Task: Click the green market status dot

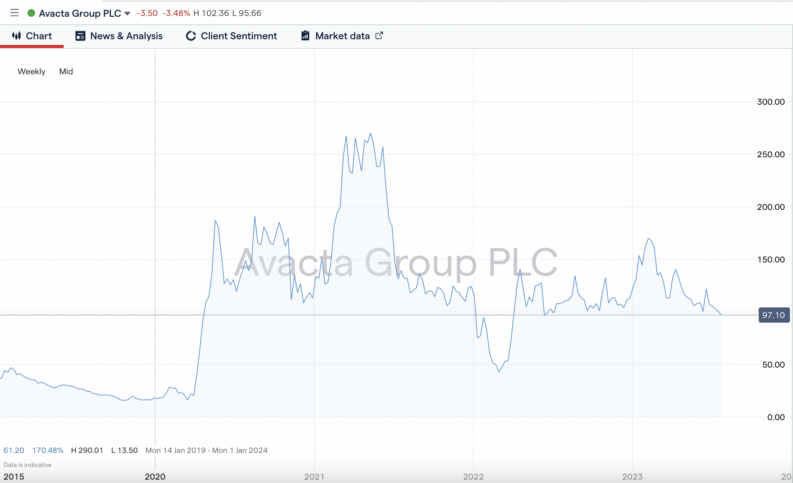Action: 31,13
